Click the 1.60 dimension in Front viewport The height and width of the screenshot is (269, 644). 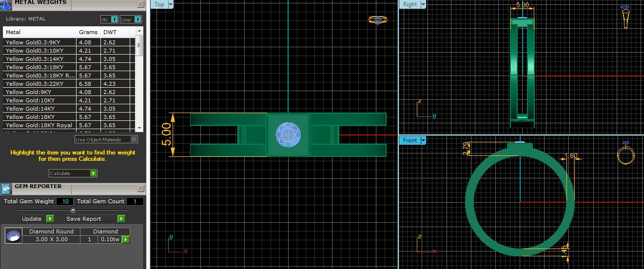pos(570,156)
